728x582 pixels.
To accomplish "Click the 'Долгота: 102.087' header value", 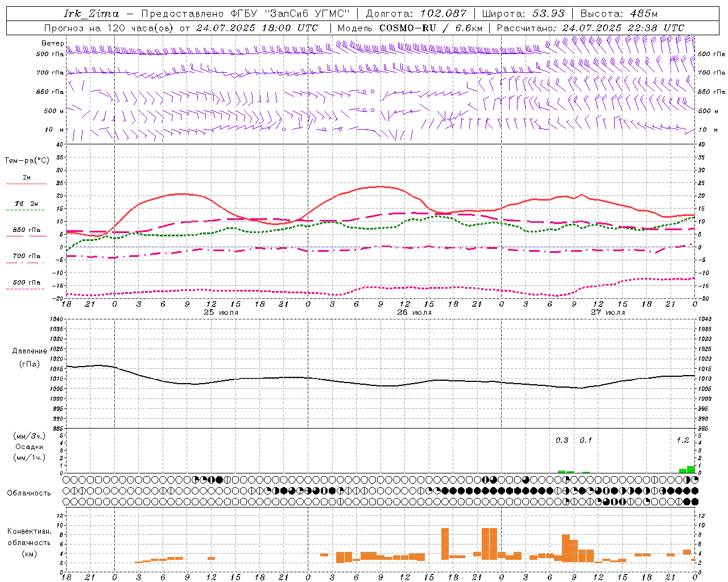I will (416, 14).
